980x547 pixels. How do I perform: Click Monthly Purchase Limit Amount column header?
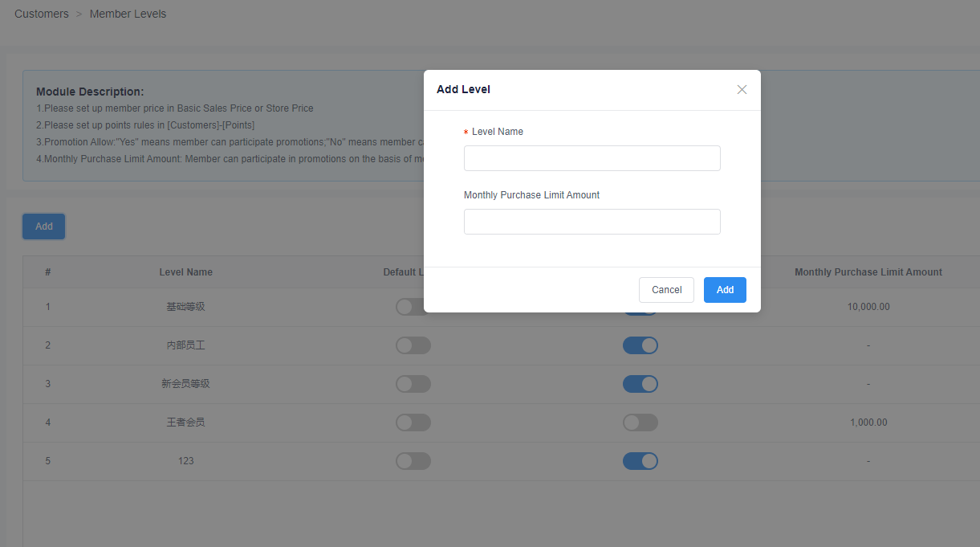pyautogui.click(x=868, y=272)
